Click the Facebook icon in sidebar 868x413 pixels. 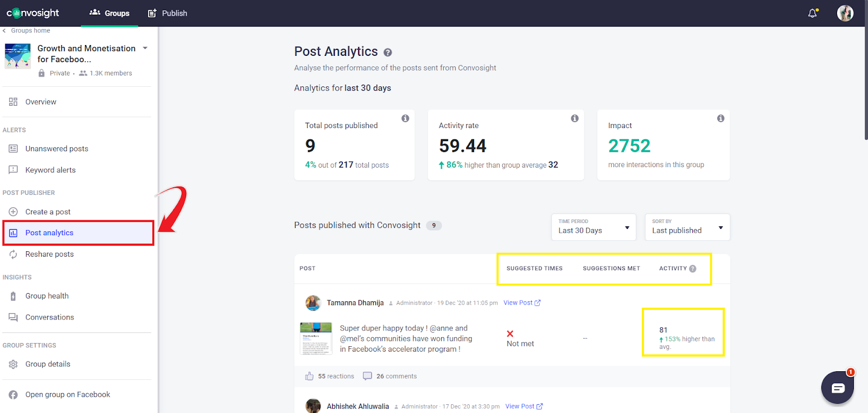point(13,395)
